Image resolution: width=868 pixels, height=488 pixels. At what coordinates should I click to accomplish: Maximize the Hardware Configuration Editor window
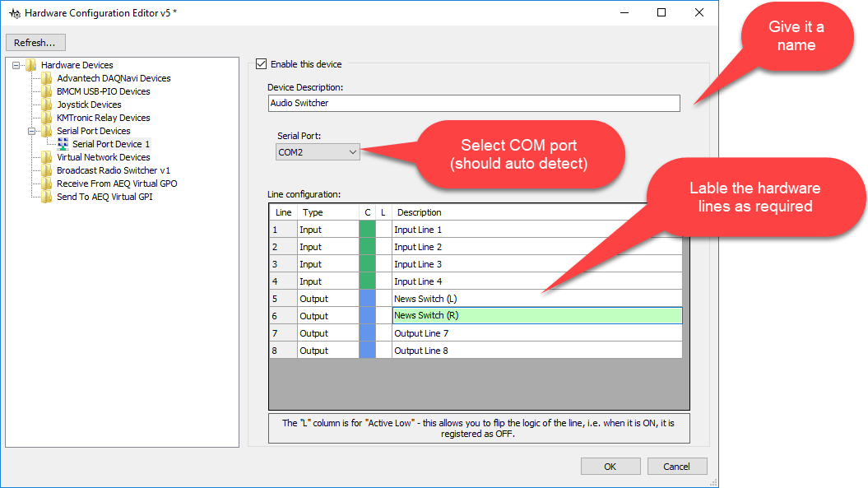click(x=661, y=12)
